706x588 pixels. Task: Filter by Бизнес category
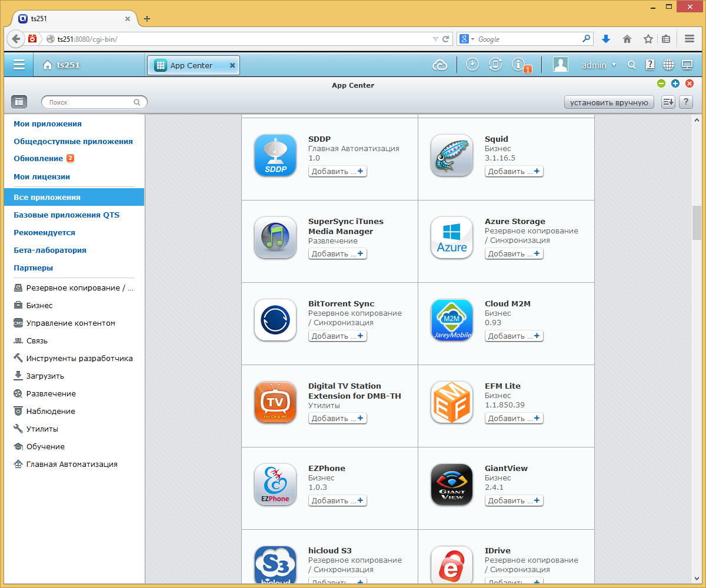[x=39, y=305]
